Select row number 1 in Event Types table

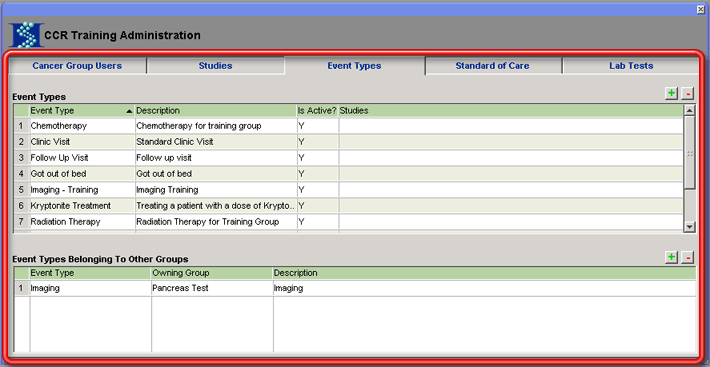21,126
